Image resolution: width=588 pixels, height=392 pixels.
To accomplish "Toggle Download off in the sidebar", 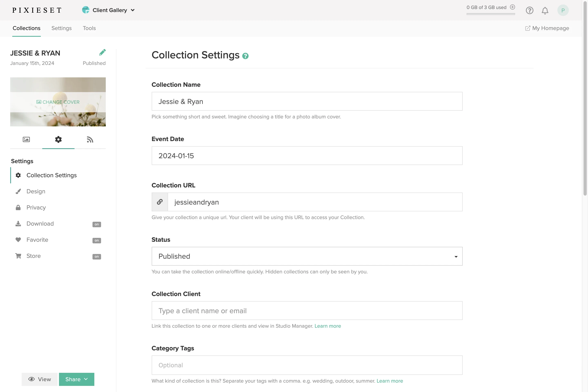I will point(97,224).
